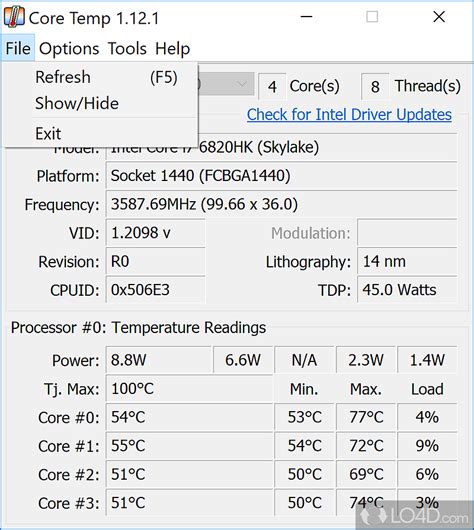Open the Options menu
The height and width of the screenshot is (530, 474).
point(69,48)
